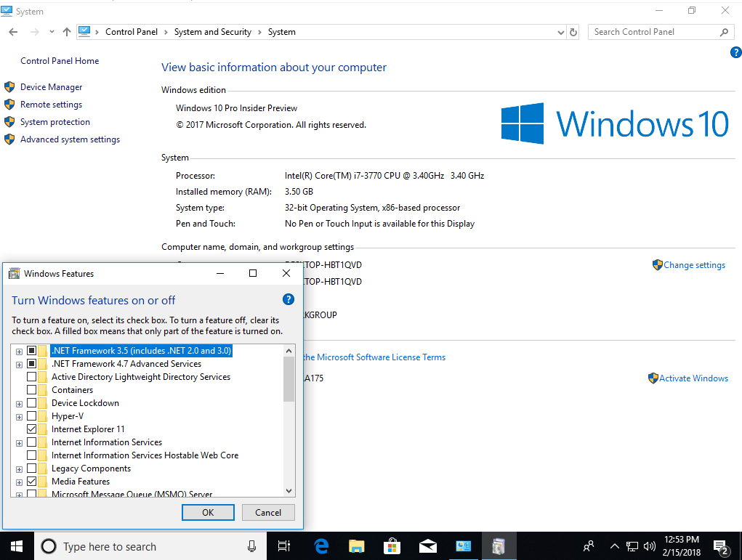Expand the Media Features node
The width and height of the screenshot is (742, 560).
[x=19, y=482]
